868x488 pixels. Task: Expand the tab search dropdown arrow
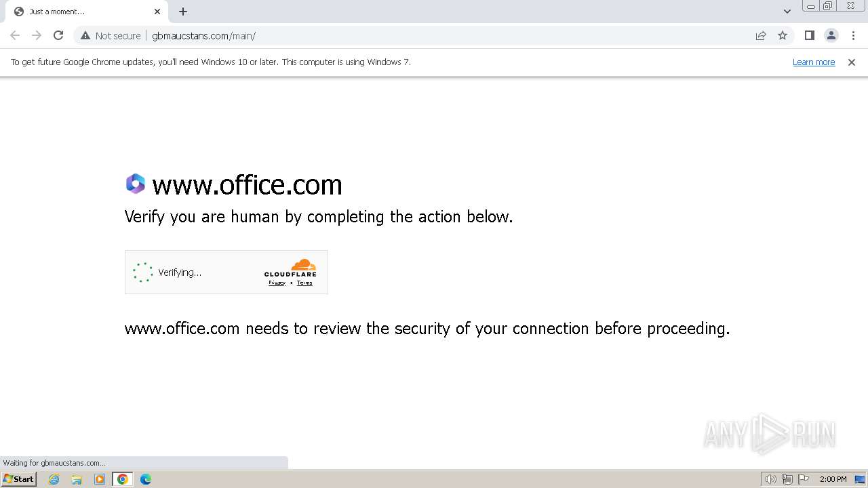coord(787,12)
